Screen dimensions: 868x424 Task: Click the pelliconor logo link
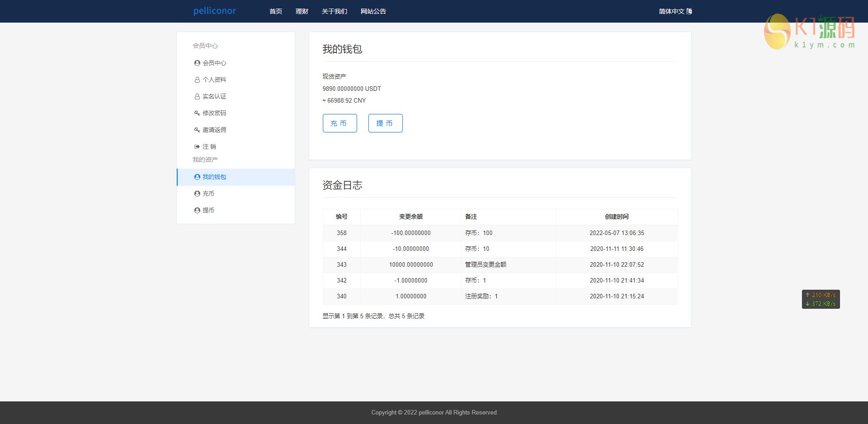215,11
